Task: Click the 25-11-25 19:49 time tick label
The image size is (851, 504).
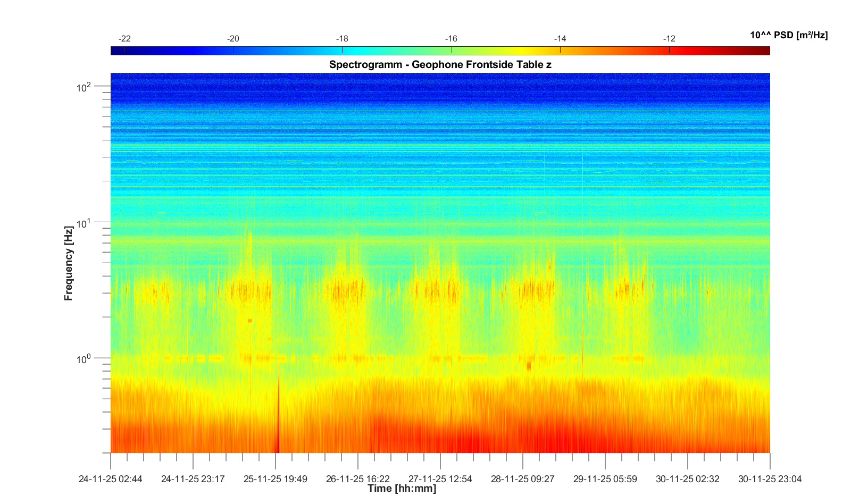Action: [x=276, y=479]
